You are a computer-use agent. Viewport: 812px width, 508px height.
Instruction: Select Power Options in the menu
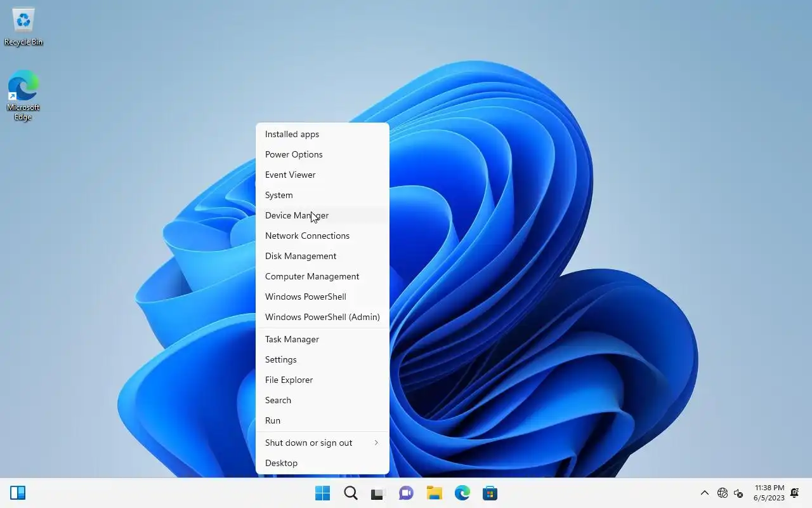point(322,154)
